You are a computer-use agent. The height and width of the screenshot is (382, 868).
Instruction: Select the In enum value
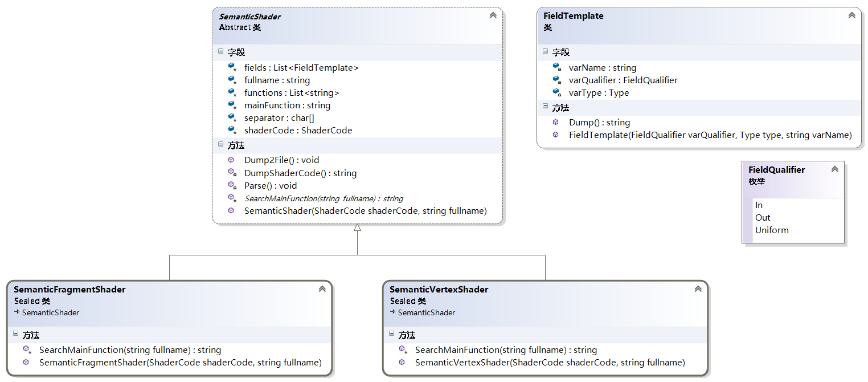[759, 205]
